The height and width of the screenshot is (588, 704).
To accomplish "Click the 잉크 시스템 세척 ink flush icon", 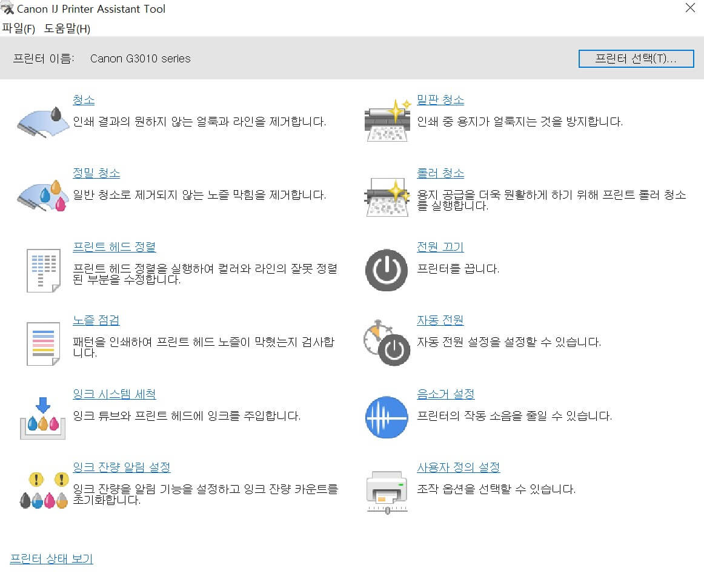I will point(43,418).
